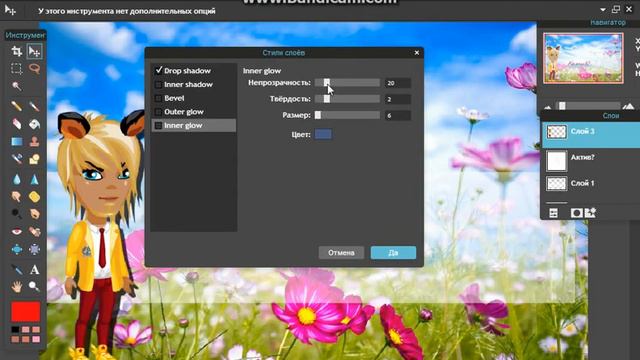Select the rectangular Marquee tool

tap(17, 69)
